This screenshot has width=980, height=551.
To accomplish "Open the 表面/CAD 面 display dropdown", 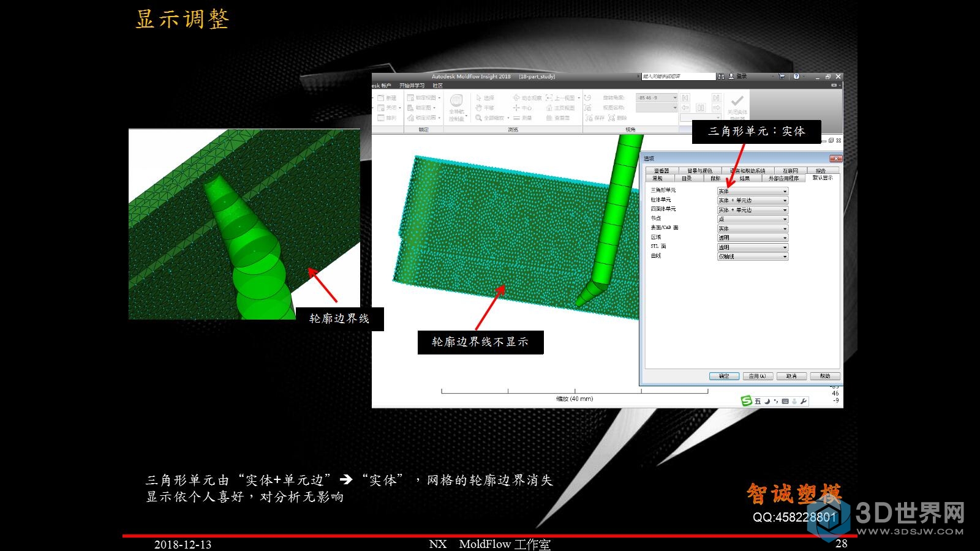I will tap(753, 228).
